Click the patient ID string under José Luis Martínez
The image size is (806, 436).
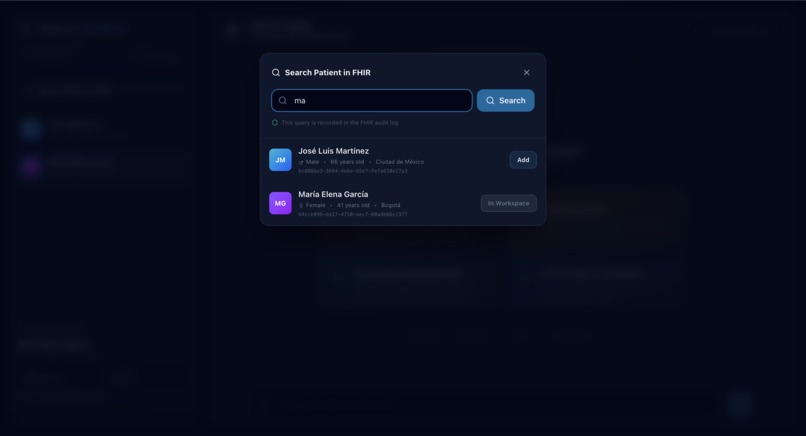pyautogui.click(x=353, y=171)
